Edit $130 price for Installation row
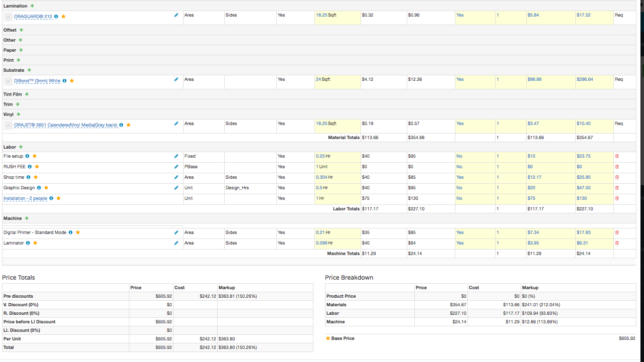 [x=594, y=199]
